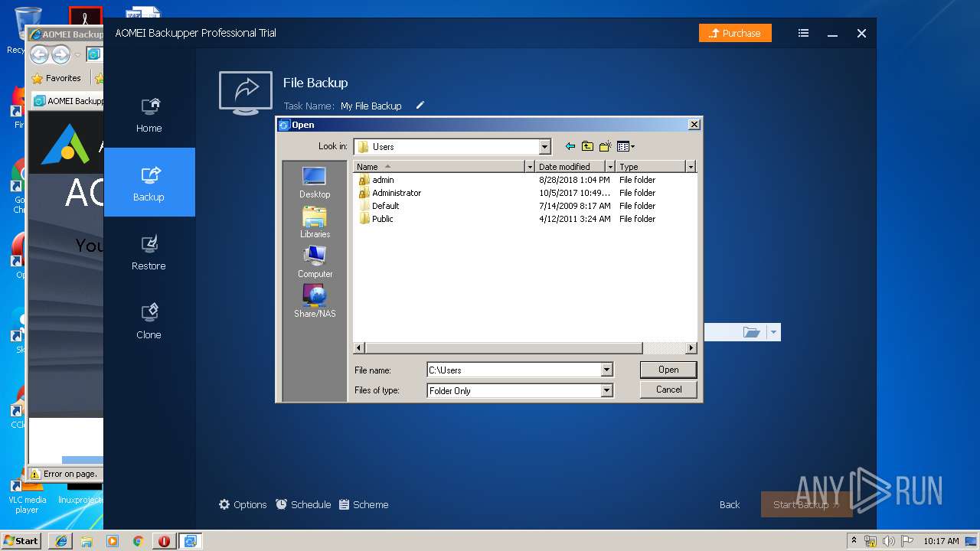Click the pencil icon to edit the task name

(420, 106)
